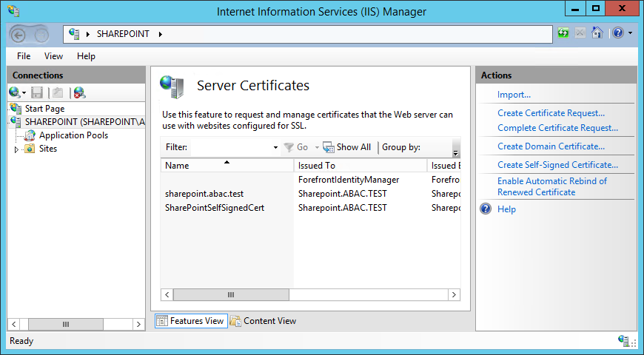
Task: Click the Import... action link
Action: (514, 95)
